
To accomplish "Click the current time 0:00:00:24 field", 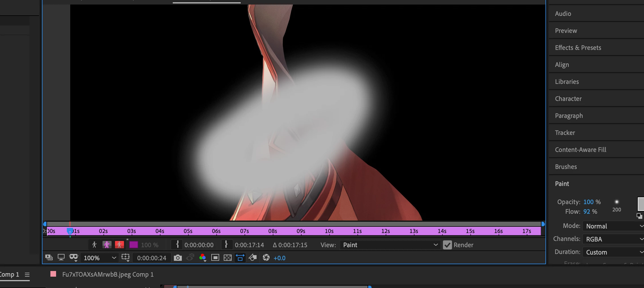I will click(x=152, y=258).
